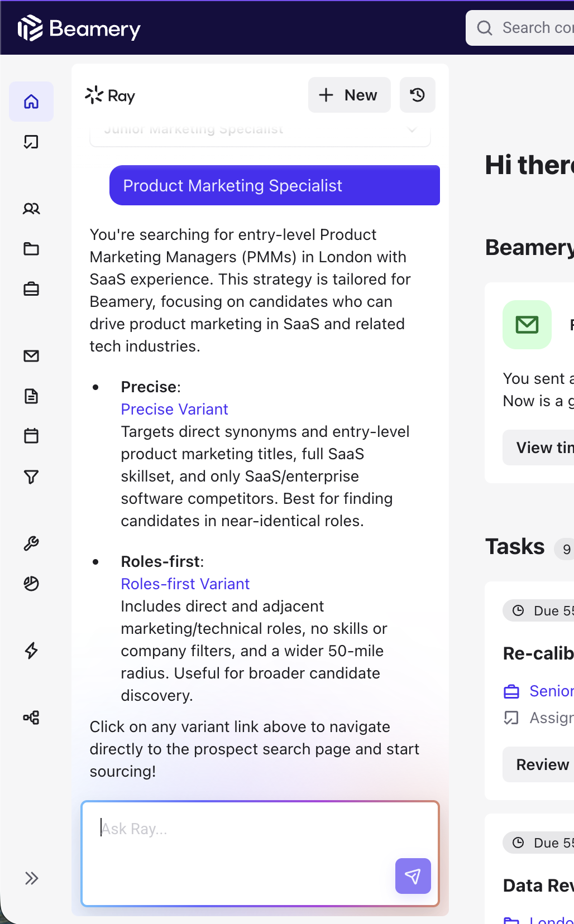Open Ray chat history

click(x=417, y=95)
